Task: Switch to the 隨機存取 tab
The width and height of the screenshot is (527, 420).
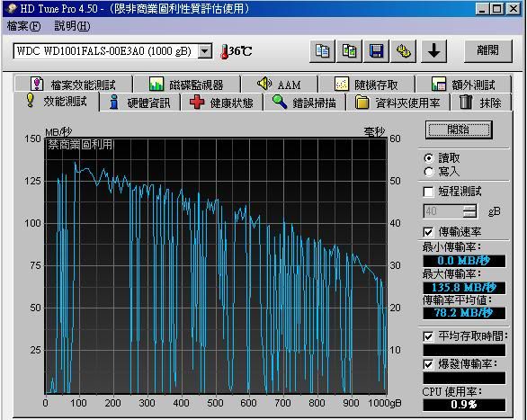Action: pos(366,85)
